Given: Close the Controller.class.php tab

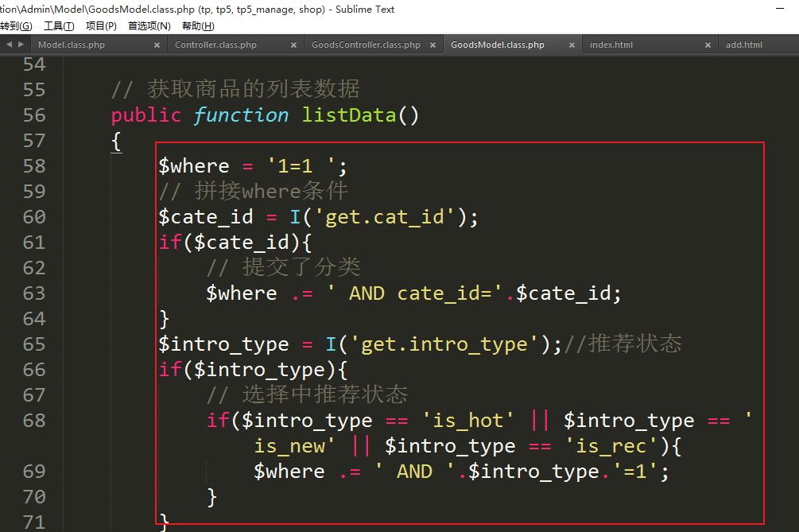Looking at the screenshot, I should 294,45.
